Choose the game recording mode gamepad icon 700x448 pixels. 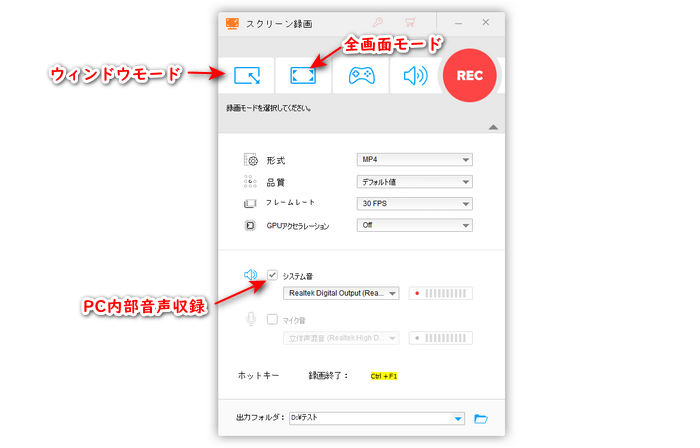(361, 75)
